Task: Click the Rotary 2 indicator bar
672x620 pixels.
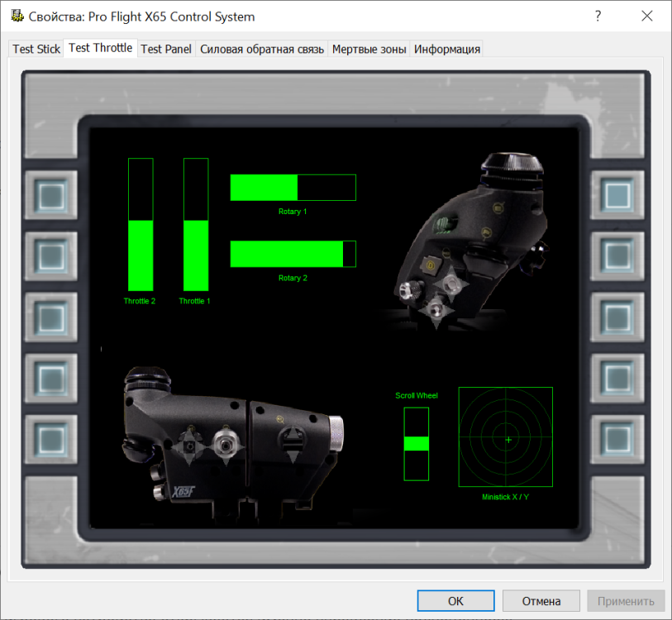Action: (x=293, y=254)
